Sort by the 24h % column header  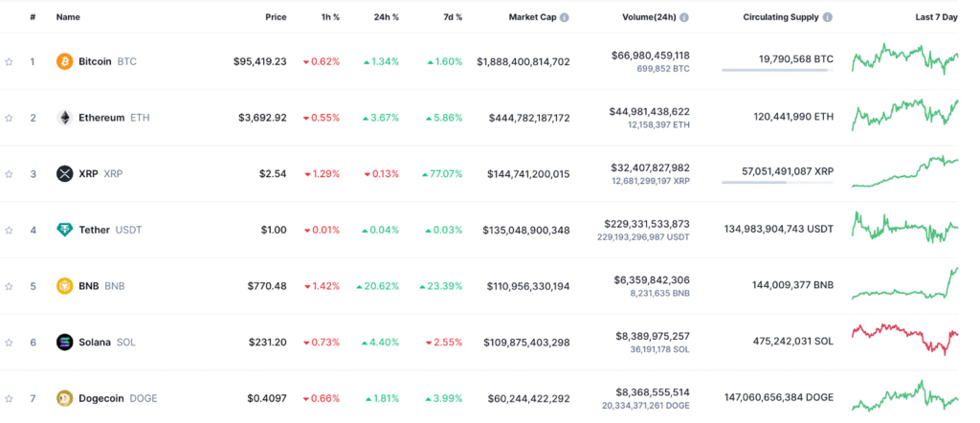coord(386,17)
